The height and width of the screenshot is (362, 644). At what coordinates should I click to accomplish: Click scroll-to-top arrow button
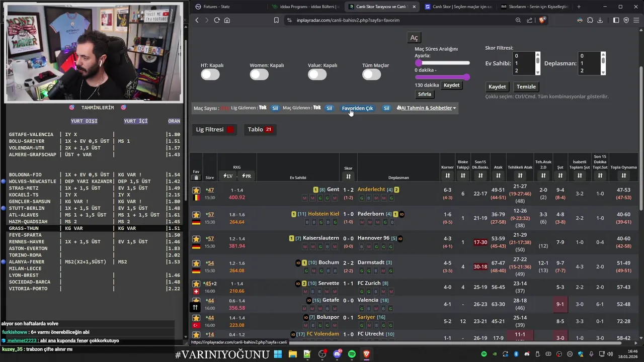(x=196, y=307)
